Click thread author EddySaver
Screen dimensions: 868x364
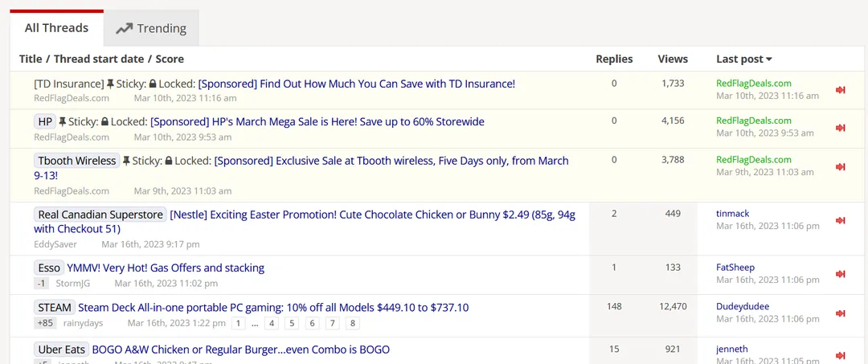[55, 244]
